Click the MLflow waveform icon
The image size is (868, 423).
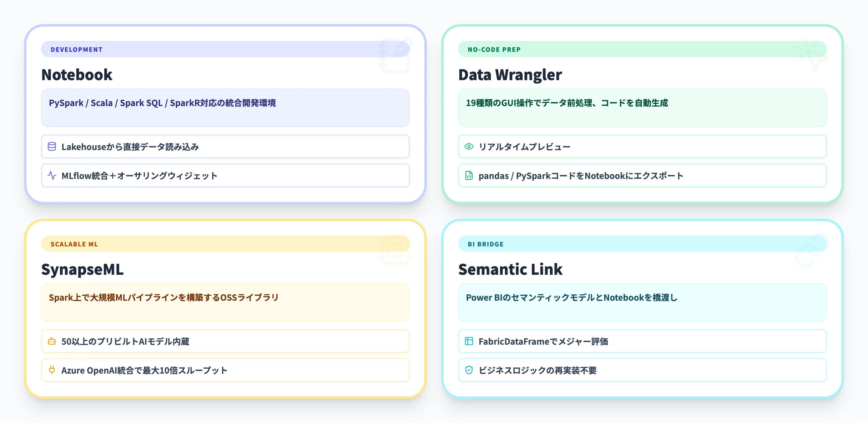pyautogui.click(x=52, y=175)
